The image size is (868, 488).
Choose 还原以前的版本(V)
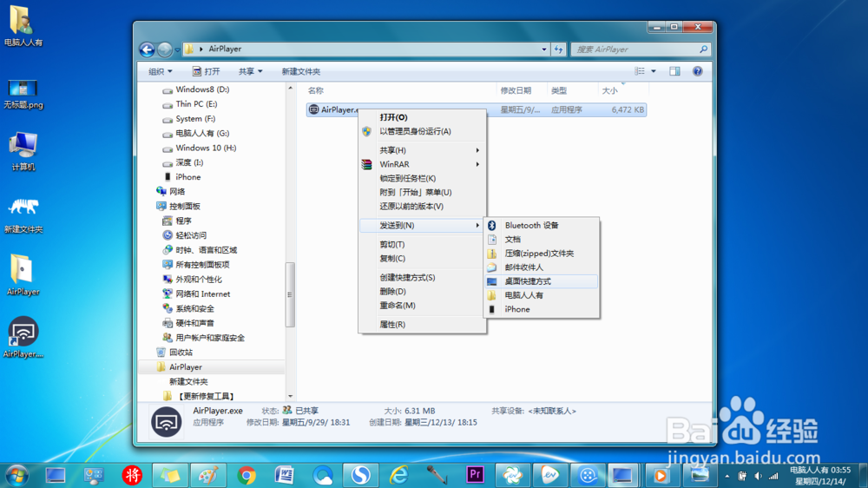click(423, 206)
